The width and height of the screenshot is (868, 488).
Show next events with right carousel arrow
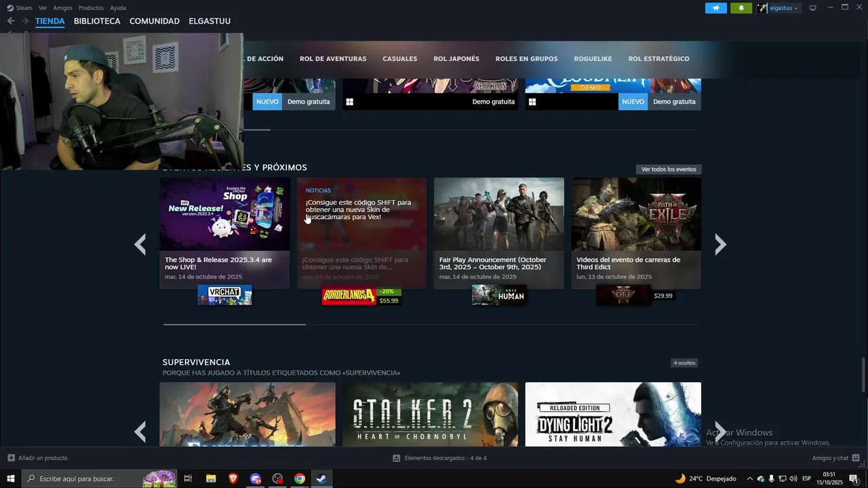pyautogui.click(x=720, y=244)
